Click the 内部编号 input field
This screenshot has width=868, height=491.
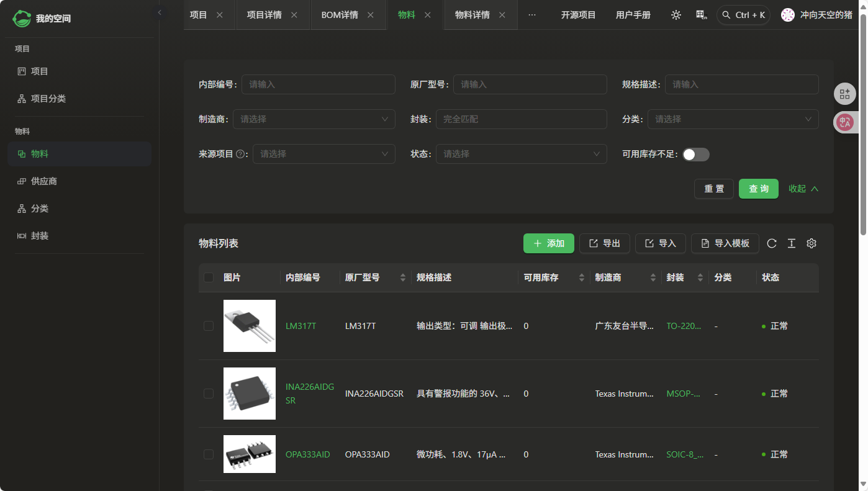[x=318, y=84]
